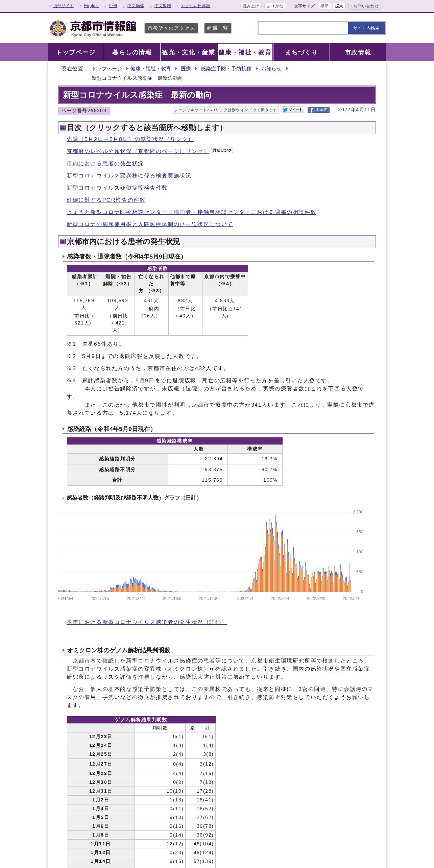Viewport: 434px width, 868px height.
Task: Jump to 妊婦に対するPCR検査の件数
Action: (106, 200)
